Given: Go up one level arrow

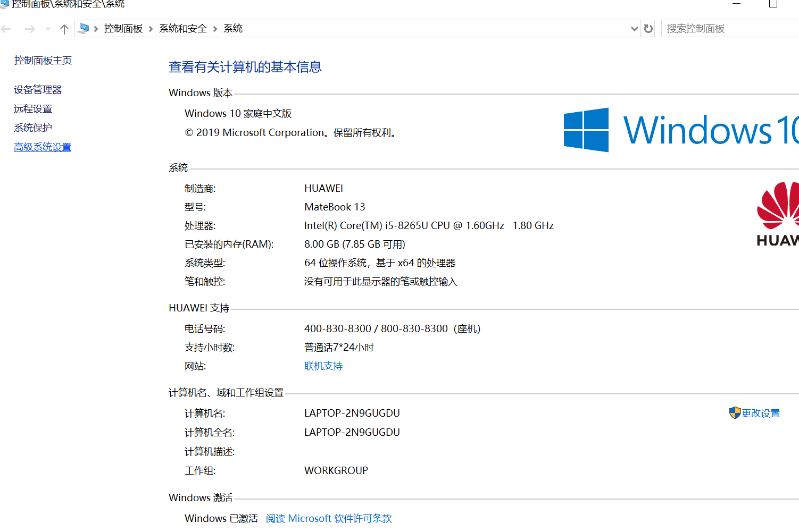Looking at the screenshot, I should coord(64,29).
